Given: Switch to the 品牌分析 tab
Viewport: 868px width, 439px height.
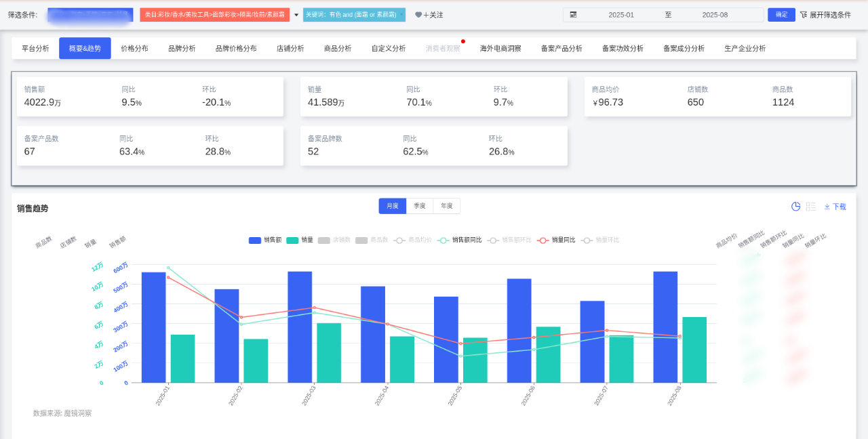Looking at the screenshot, I should 182,49.
